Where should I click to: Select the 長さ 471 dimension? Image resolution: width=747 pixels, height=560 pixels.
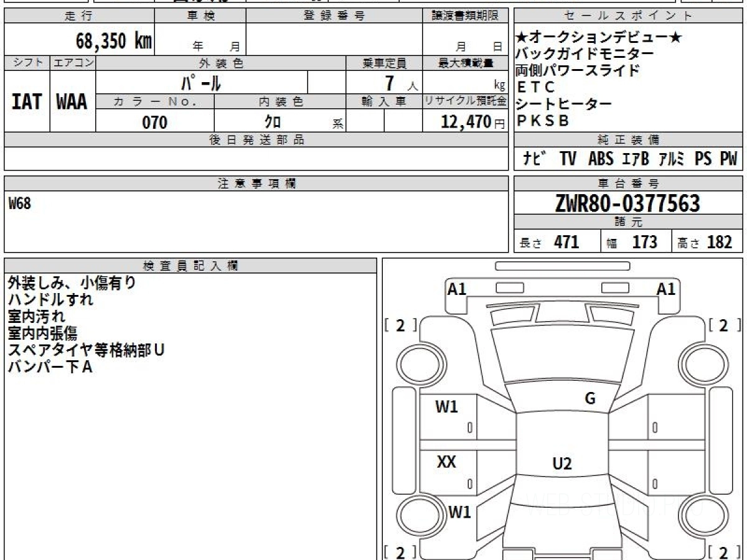coord(550,242)
